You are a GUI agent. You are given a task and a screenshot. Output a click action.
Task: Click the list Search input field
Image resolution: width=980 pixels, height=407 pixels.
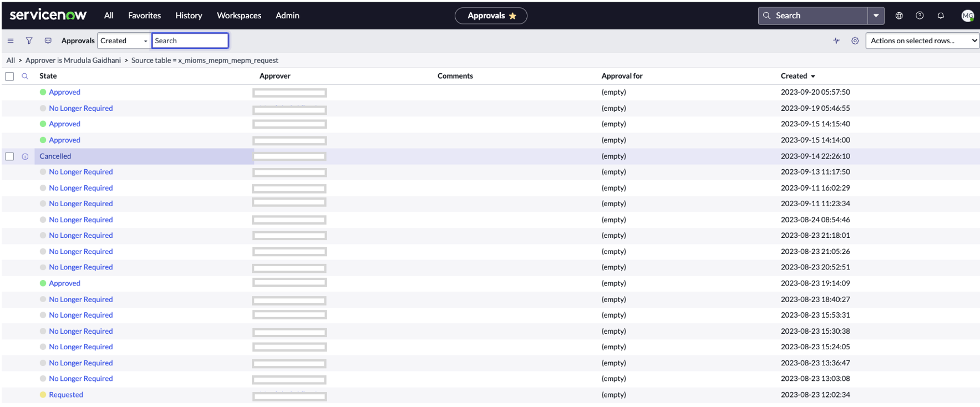tap(190, 40)
